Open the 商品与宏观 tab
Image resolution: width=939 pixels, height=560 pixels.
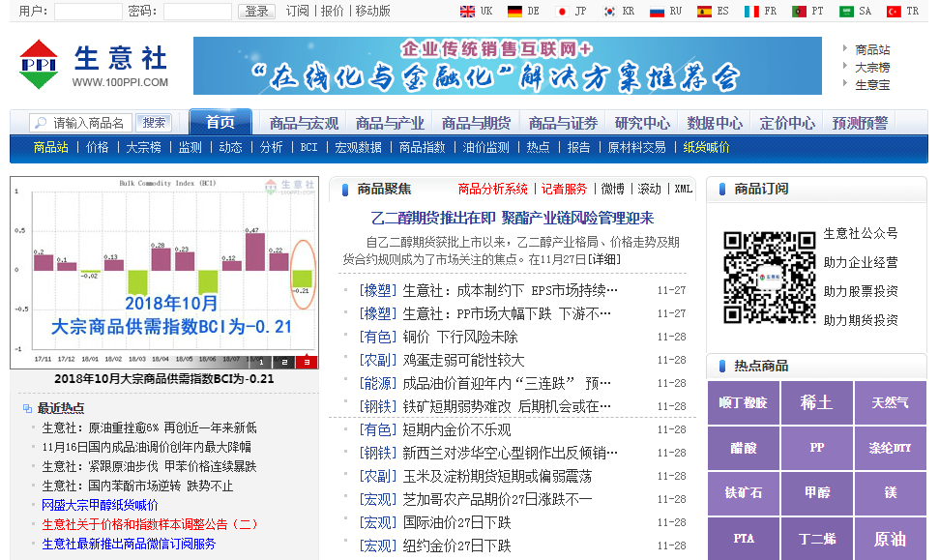[x=304, y=123]
